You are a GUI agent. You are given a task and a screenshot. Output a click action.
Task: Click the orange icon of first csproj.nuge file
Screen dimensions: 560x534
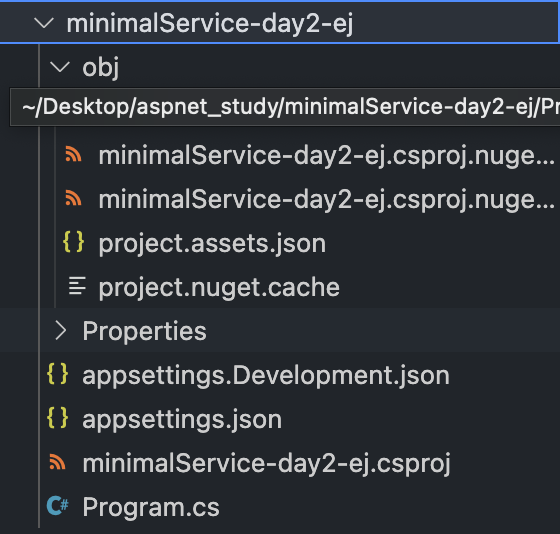pos(74,154)
